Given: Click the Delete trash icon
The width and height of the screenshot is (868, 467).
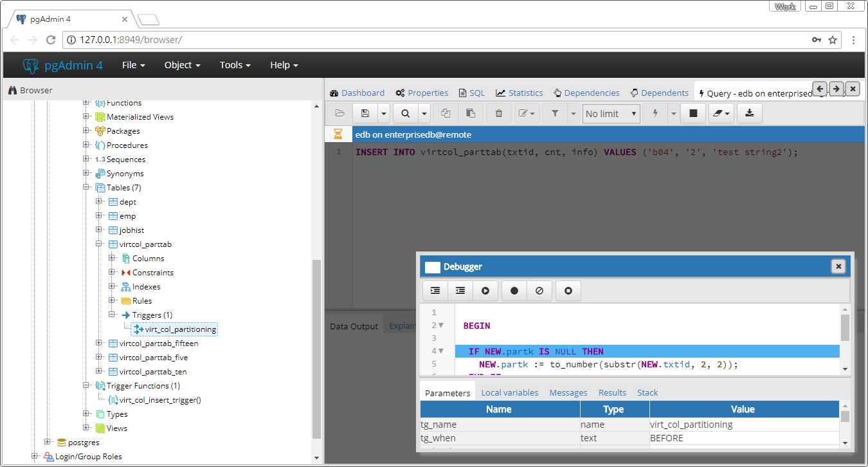Looking at the screenshot, I should click(x=499, y=113).
